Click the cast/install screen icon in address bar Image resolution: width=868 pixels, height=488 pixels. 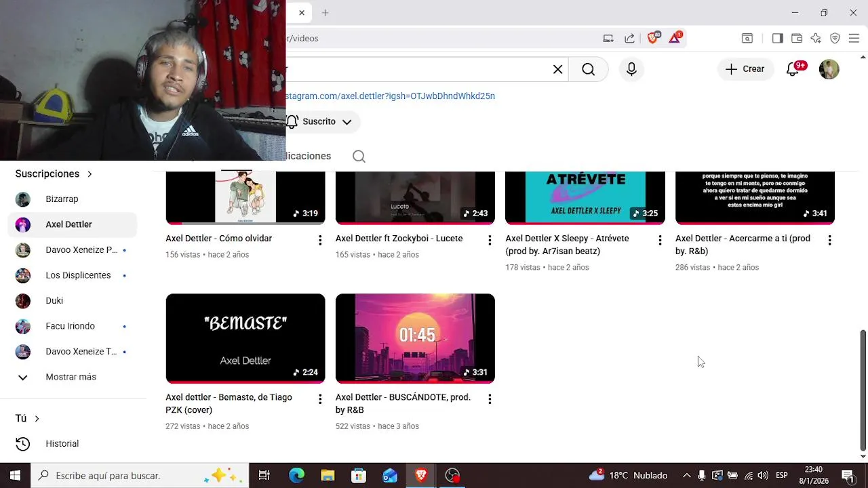608,39
